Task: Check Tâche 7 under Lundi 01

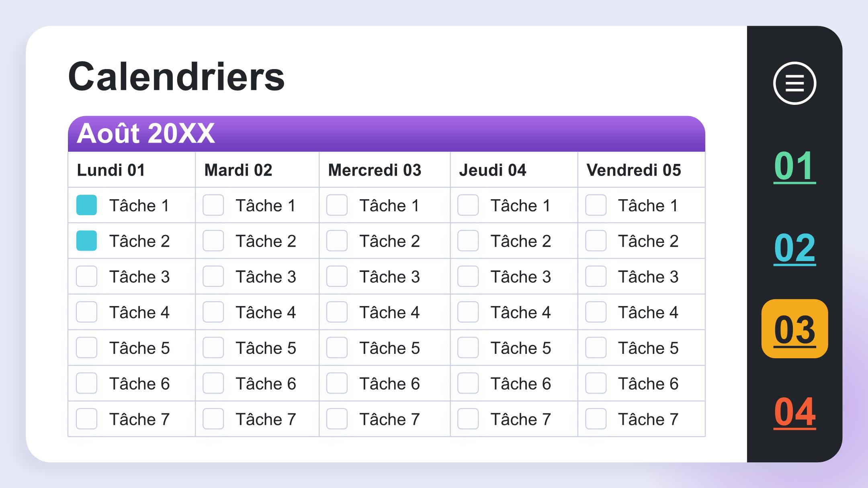Action: [x=86, y=419]
